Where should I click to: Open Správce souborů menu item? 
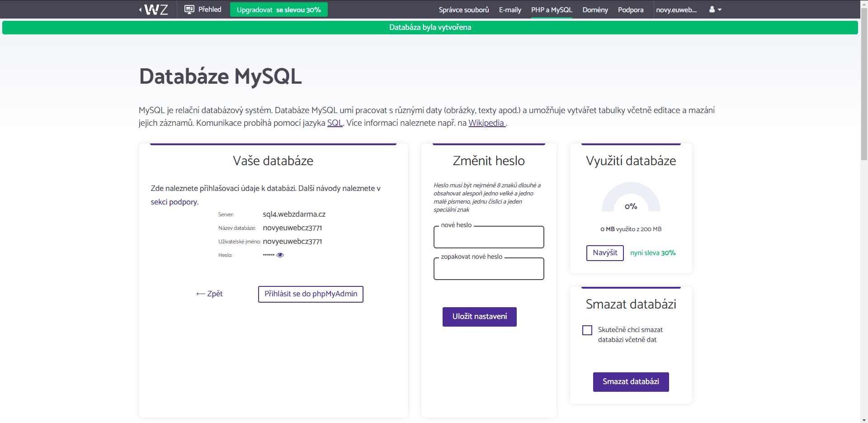coord(464,10)
